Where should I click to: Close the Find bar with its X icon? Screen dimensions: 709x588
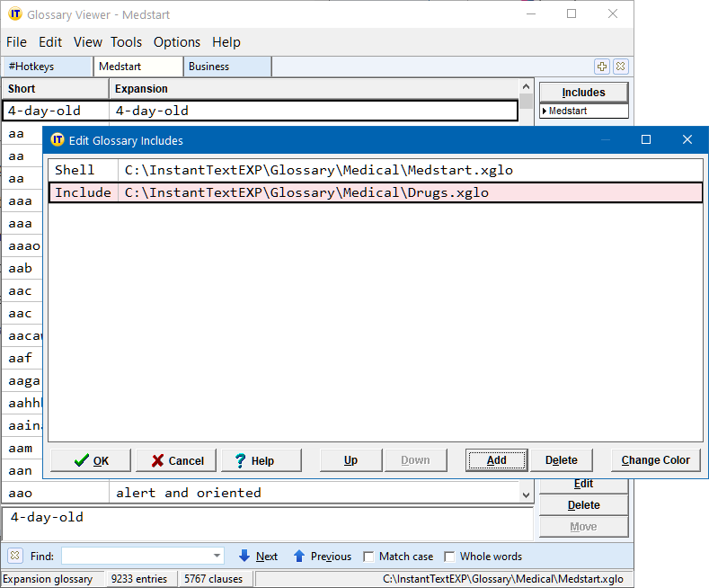click(15, 556)
